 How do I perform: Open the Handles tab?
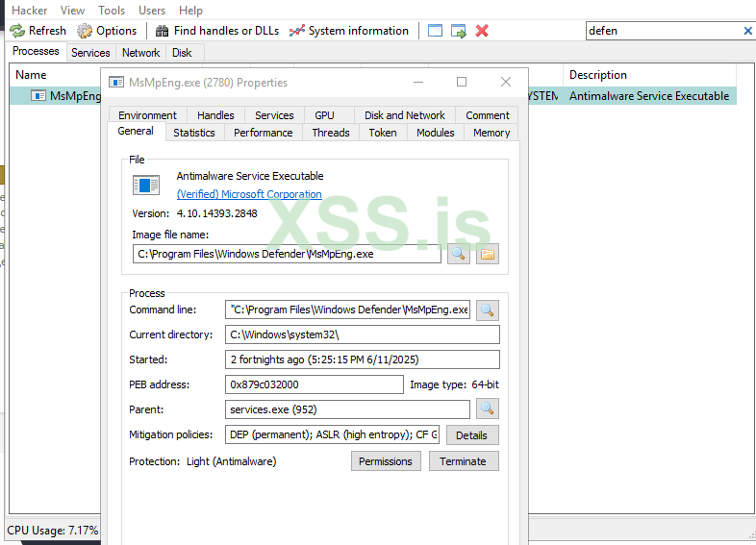point(215,115)
